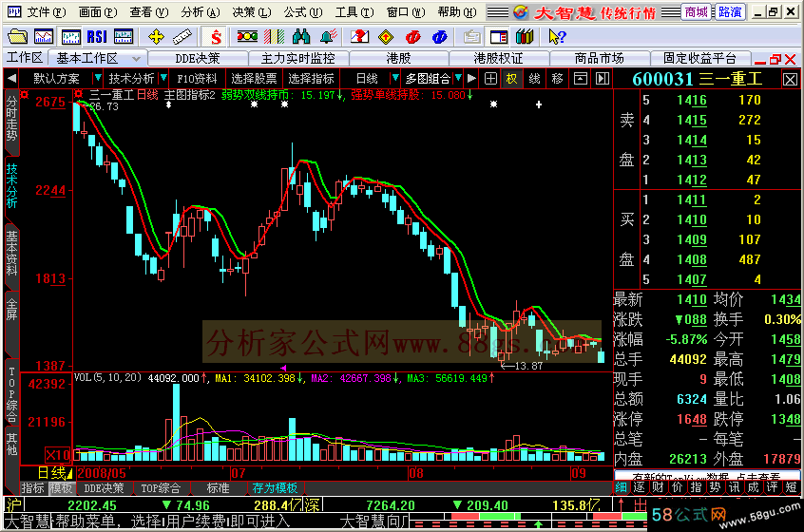Open the 工具 menu

click(x=354, y=11)
